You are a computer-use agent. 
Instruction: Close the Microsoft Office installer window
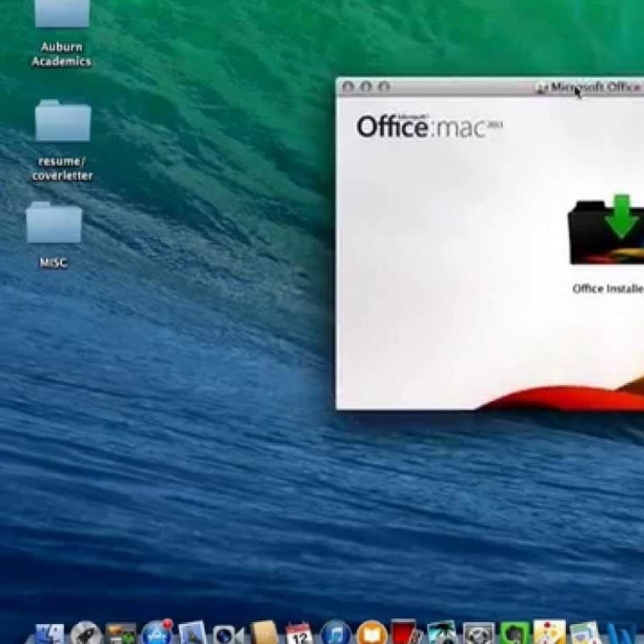pyautogui.click(x=347, y=86)
